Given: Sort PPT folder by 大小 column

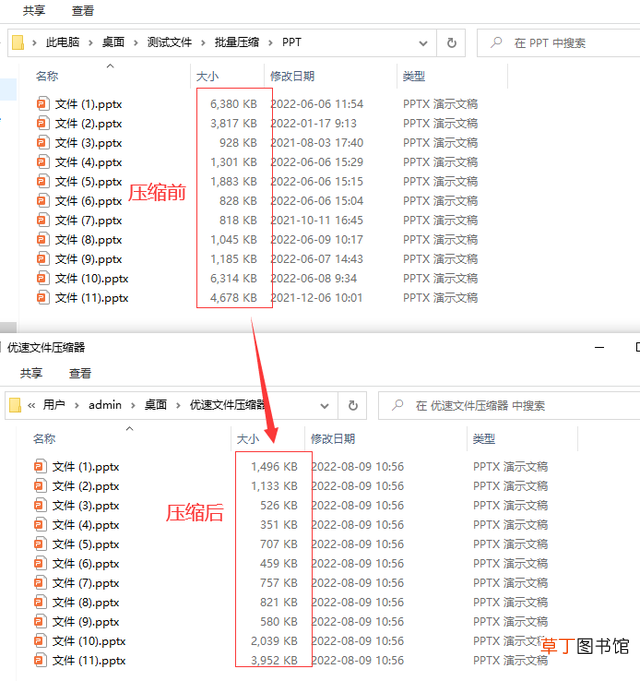Looking at the screenshot, I should (207, 76).
